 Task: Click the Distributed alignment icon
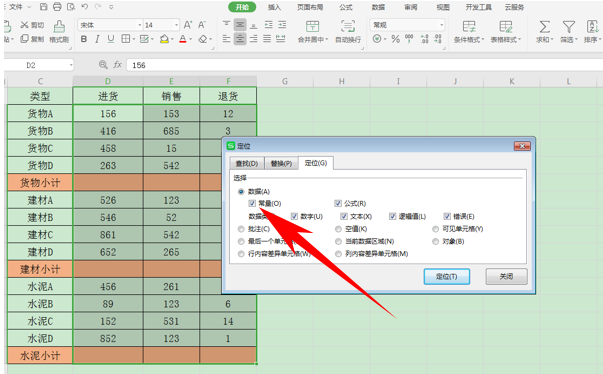(x=281, y=39)
